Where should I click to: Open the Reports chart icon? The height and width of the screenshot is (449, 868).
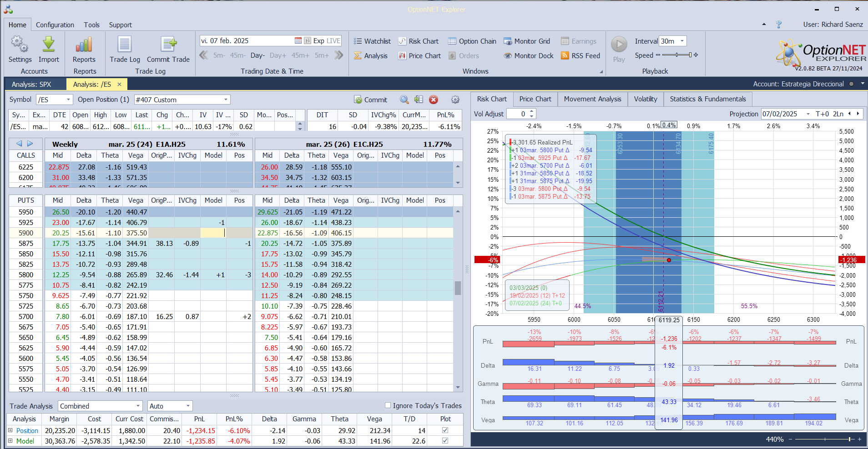coord(84,45)
